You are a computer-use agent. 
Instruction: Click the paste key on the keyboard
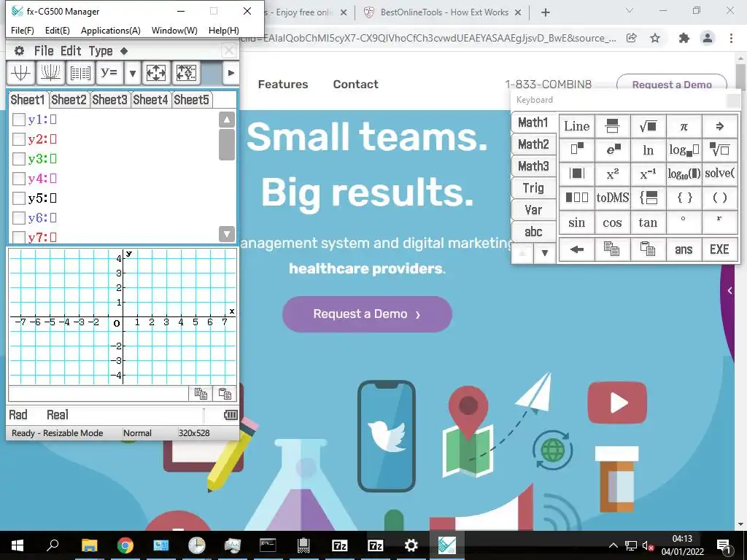click(648, 249)
